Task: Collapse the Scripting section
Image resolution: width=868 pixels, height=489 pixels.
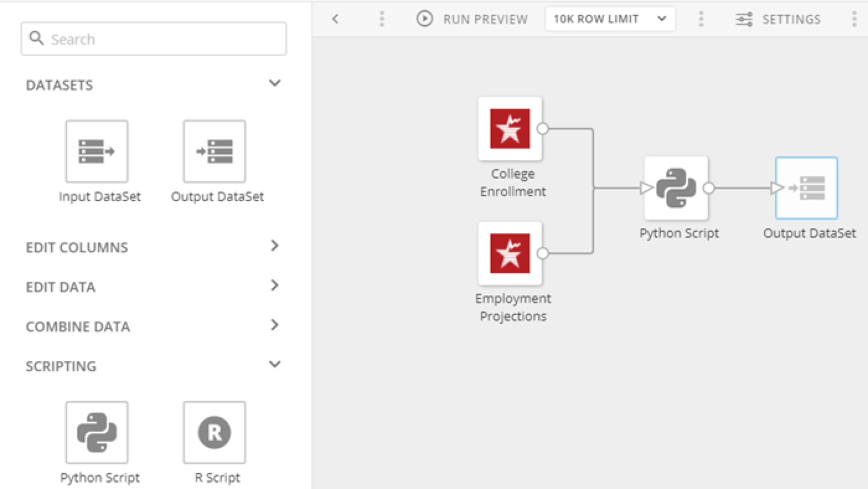Action: [x=274, y=364]
